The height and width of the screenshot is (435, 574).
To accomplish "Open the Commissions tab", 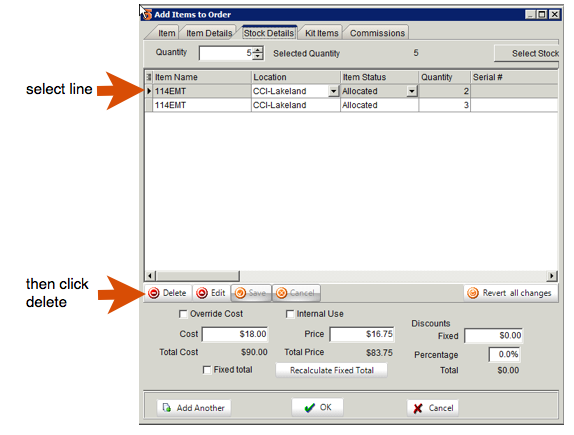I will point(377,33).
